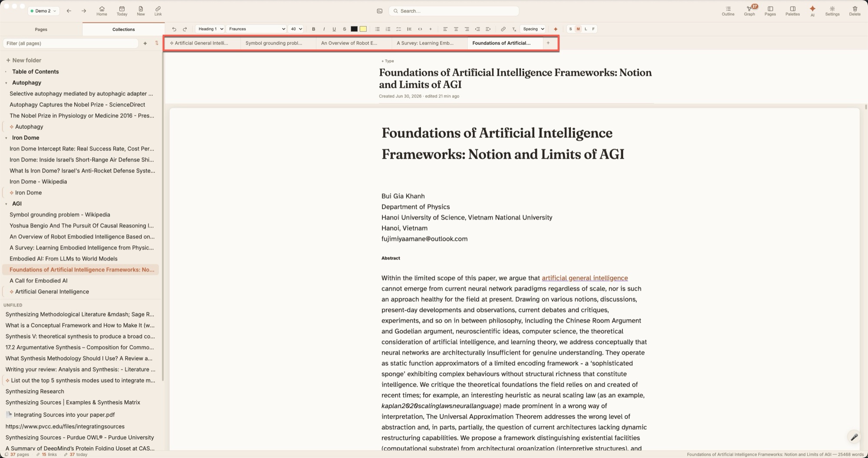Collapse the Iron Dome folder
The height and width of the screenshot is (458, 868).
pos(6,138)
